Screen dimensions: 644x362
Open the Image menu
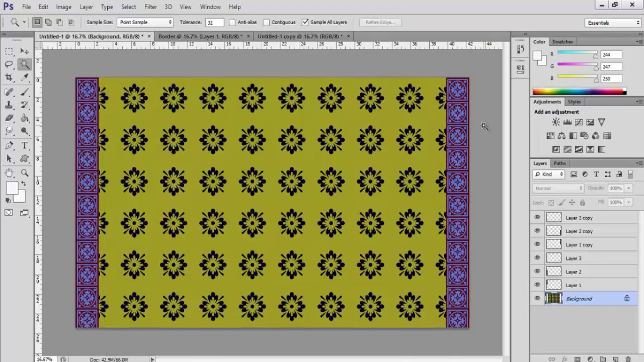coord(63,7)
